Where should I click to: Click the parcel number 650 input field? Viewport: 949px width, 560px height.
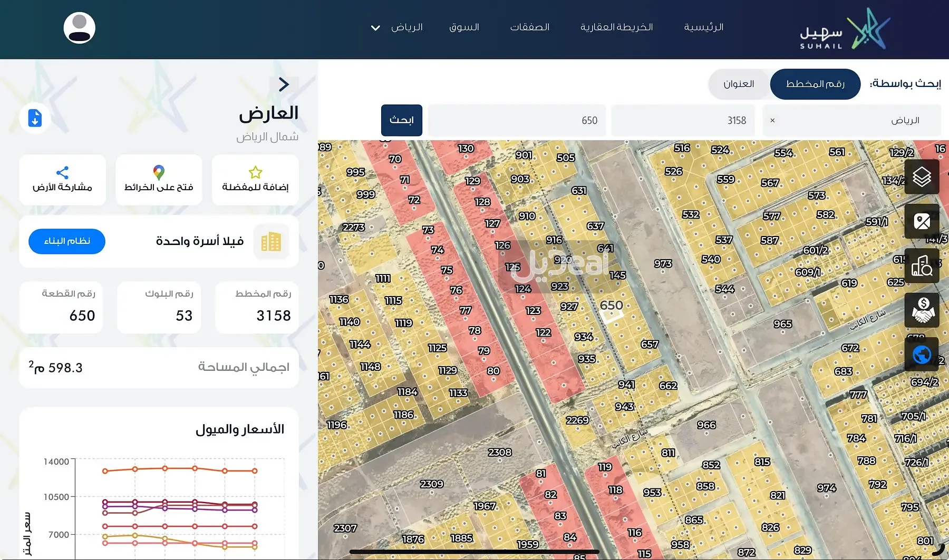tap(516, 121)
